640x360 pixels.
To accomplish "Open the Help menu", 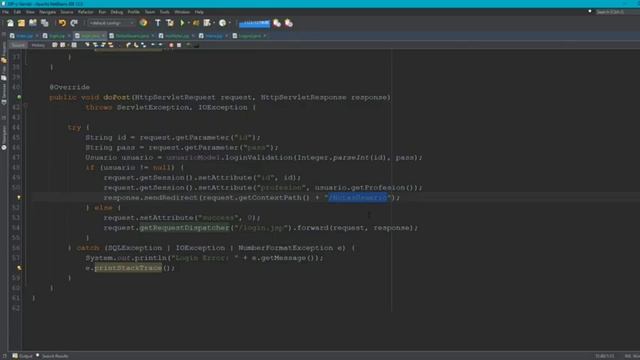I will pos(199,12).
